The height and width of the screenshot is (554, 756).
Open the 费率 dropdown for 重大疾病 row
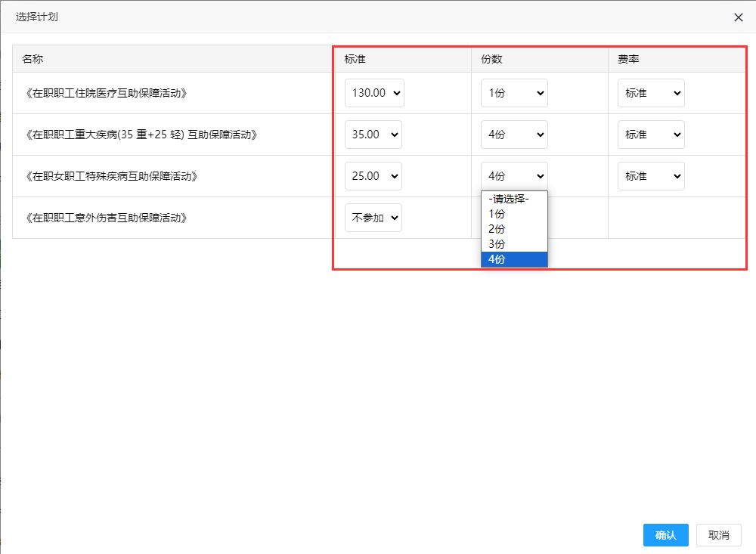point(651,135)
